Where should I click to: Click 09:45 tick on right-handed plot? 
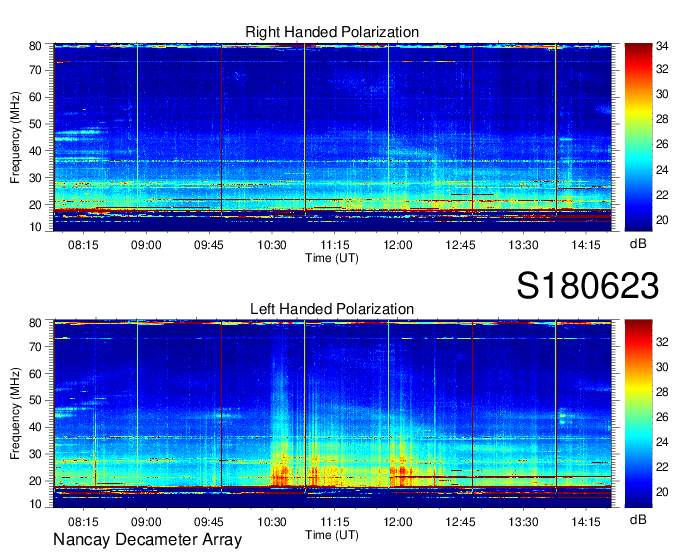click(x=209, y=245)
